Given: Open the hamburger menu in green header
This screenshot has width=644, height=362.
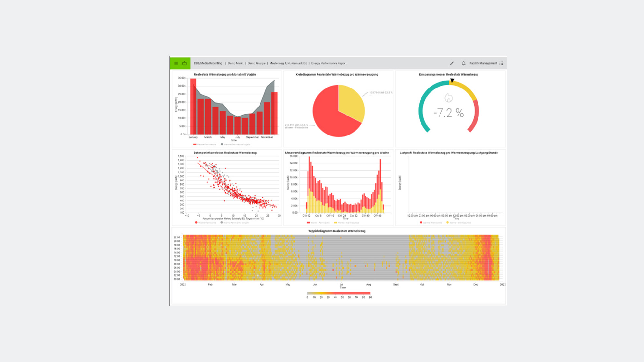Looking at the screenshot, I should point(176,63).
